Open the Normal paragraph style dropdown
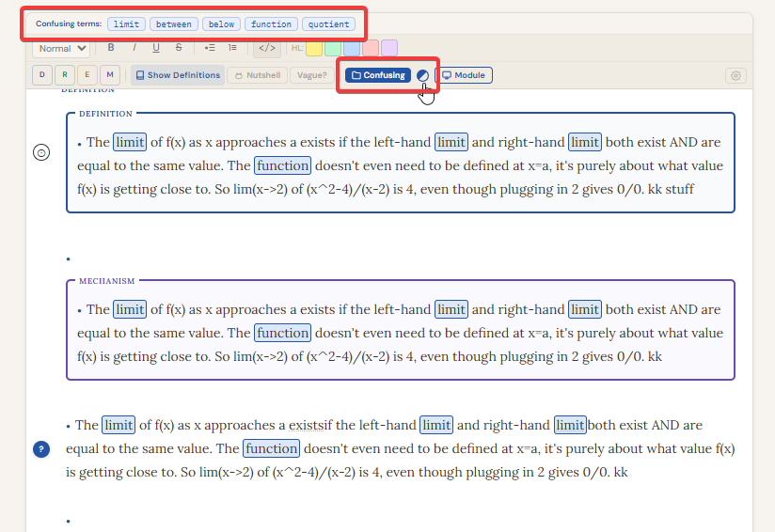Viewport: 775px width, 532px height. point(62,48)
